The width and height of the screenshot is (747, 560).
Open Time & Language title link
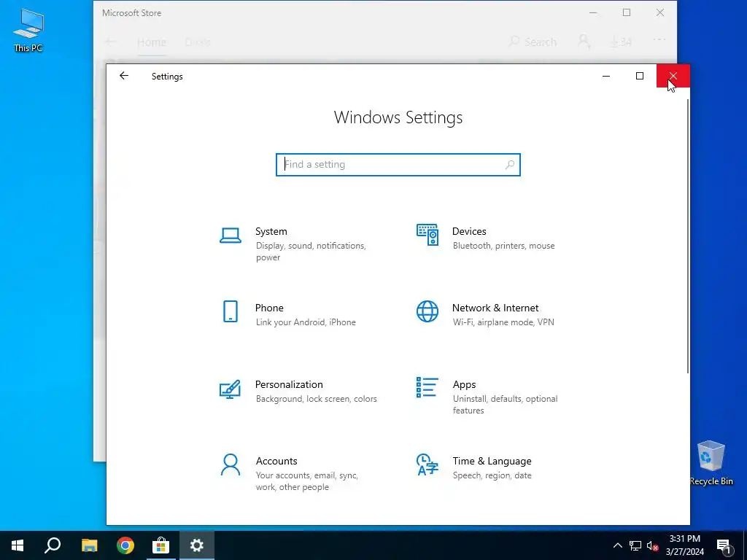[492, 461]
